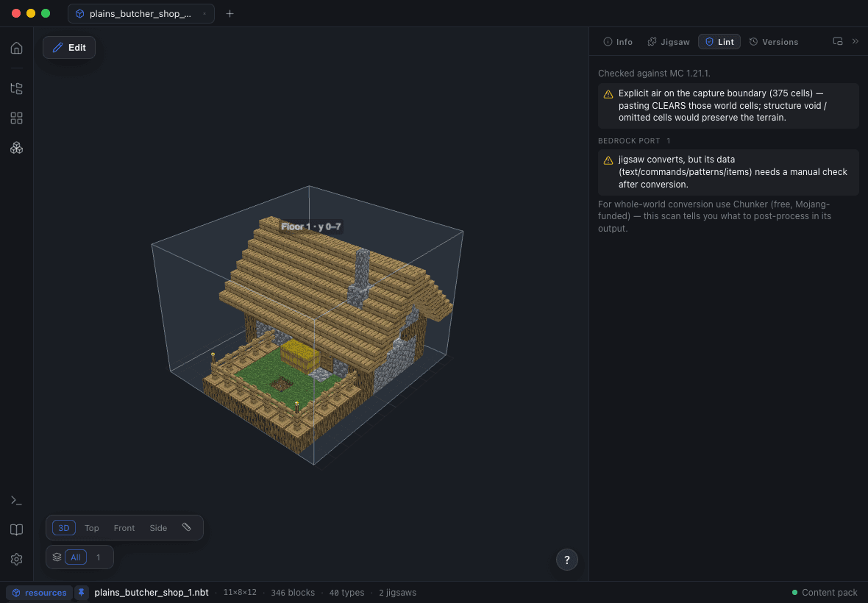
Task: Click plains_butcher_shop_1.nbt filename in status bar
Action: 151,593
